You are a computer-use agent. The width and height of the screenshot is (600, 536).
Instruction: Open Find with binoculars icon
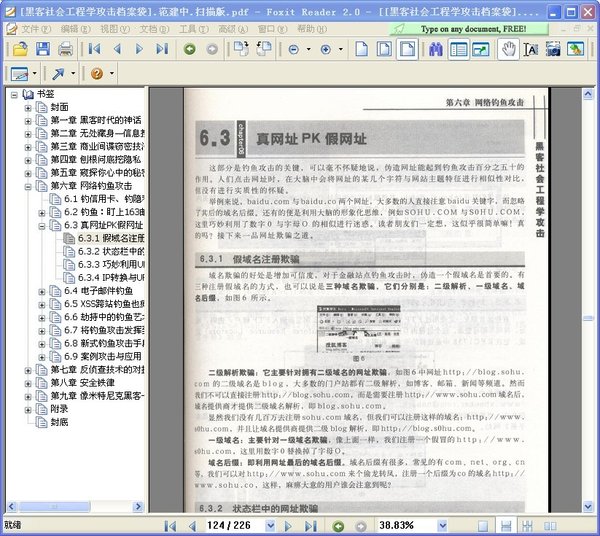tap(436, 49)
